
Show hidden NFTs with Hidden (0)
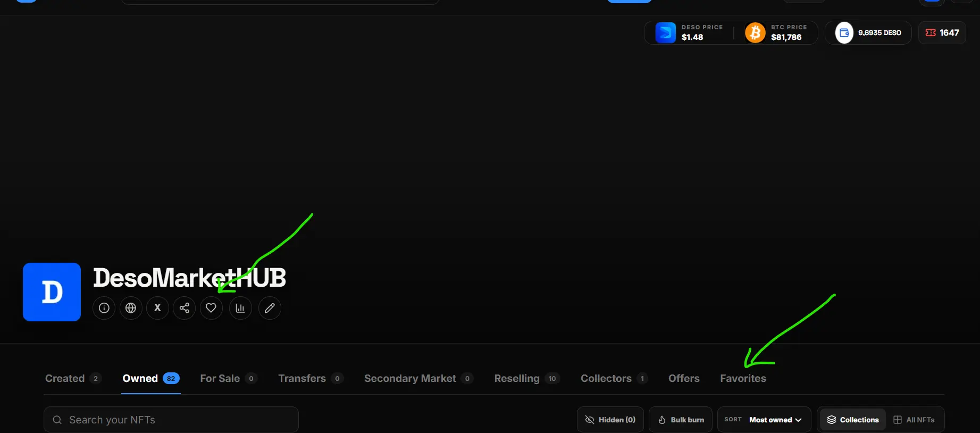click(x=610, y=420)
